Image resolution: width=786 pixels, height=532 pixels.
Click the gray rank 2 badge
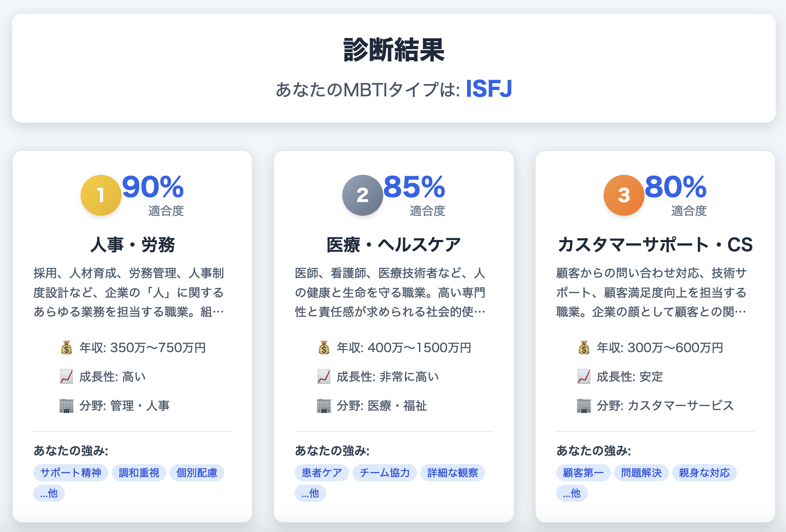362,195
